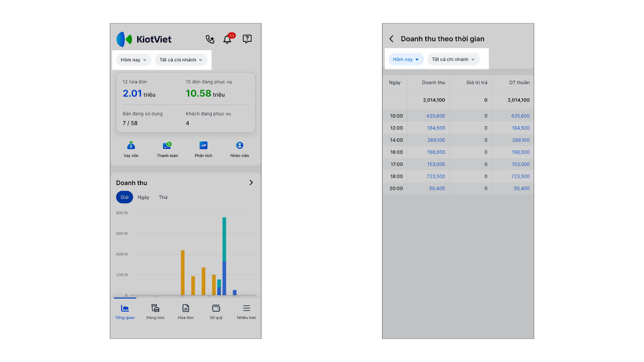
Task: Switch the chart to Ngày view
Action: pyautogui.click(x=143, y=197)
